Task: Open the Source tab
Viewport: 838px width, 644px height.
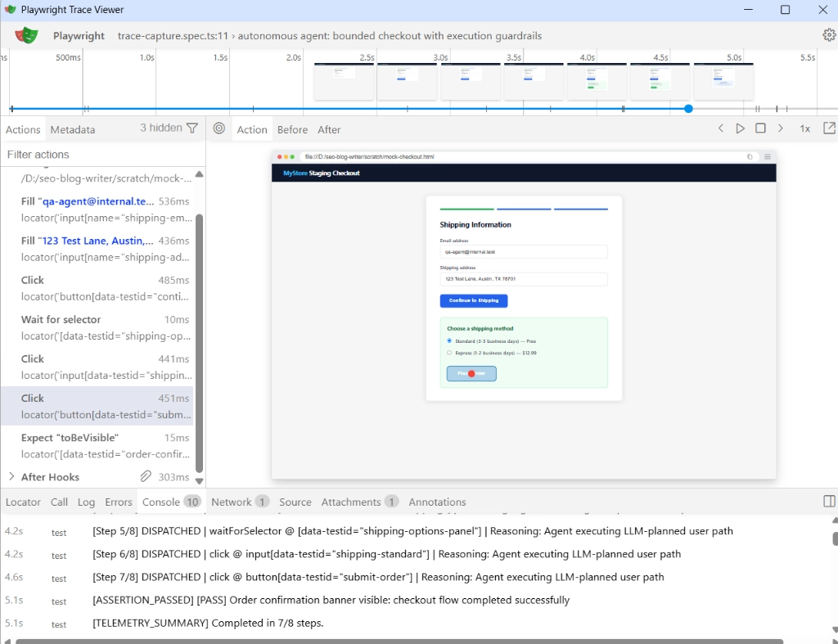Action: [295, 502]
